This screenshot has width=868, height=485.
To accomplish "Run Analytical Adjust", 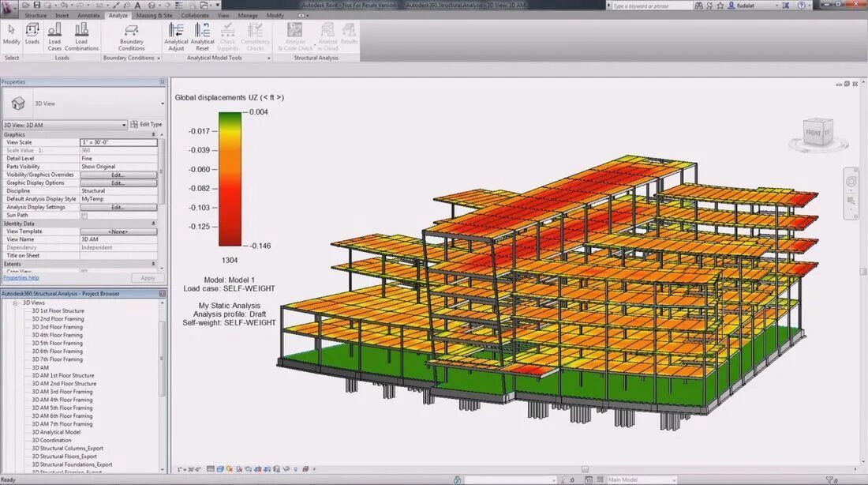I will coord(176,37).
